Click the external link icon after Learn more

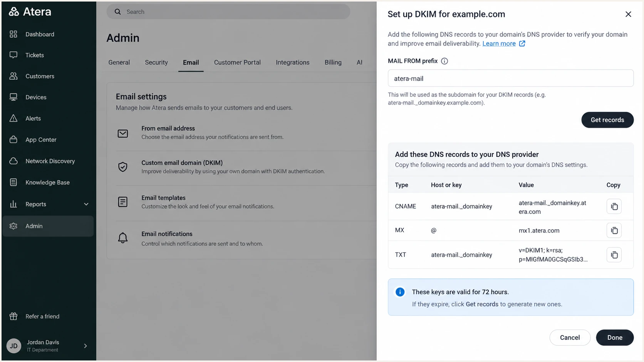pos(522,43)
